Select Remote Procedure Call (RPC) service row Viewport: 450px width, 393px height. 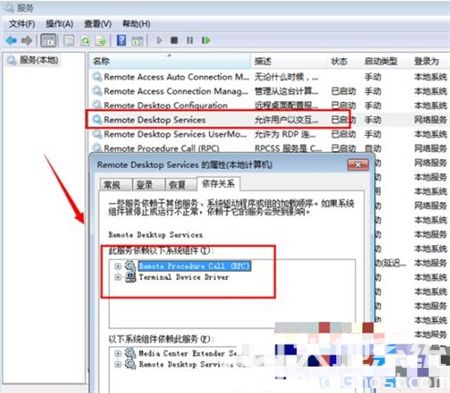(x=269, y=148)
